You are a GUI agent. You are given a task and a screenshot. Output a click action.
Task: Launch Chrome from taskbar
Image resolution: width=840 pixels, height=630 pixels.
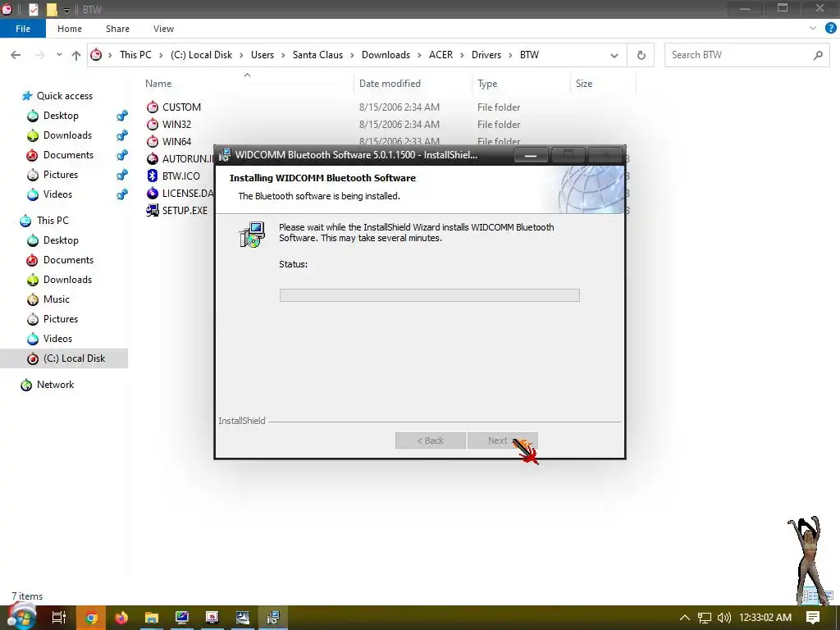[91, 618]
